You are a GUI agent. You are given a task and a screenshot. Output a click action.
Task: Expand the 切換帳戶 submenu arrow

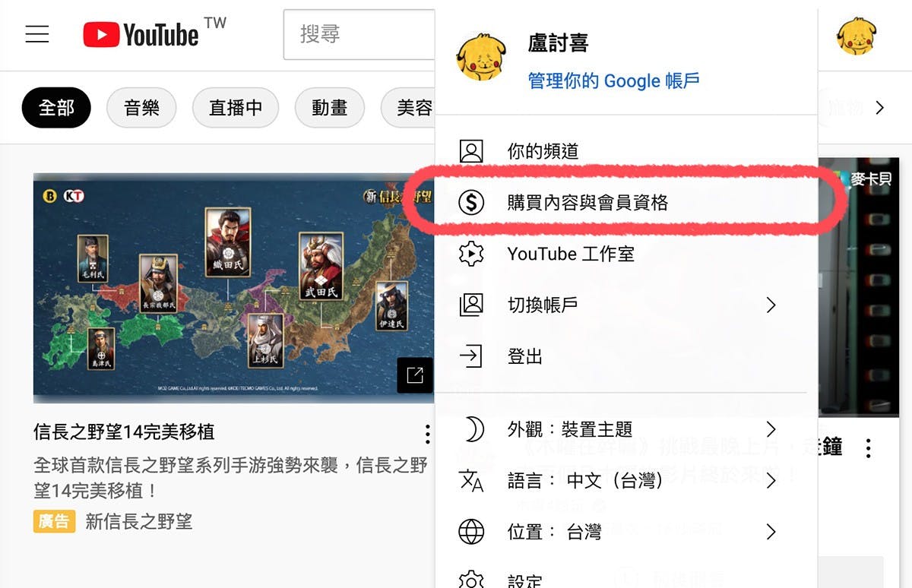[771, 305]
